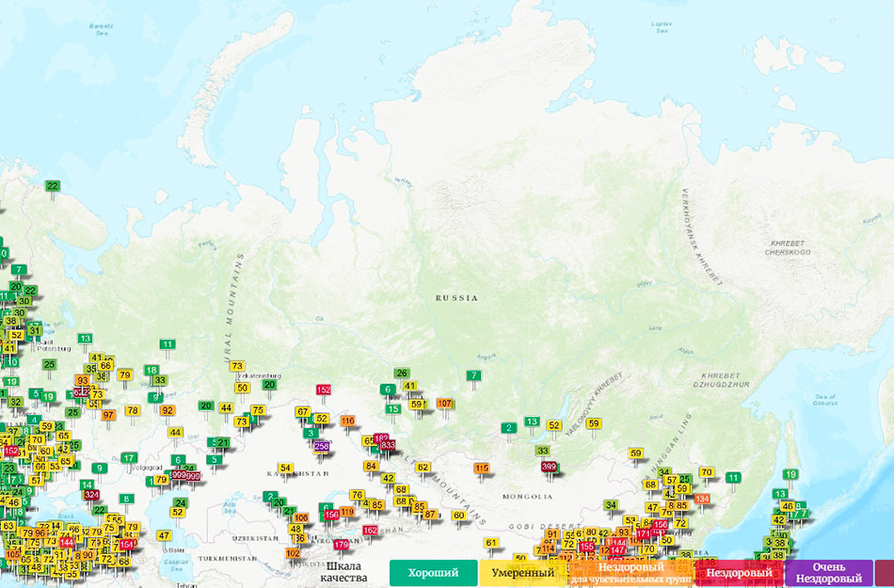Select the green 26 station marker
Viewport: 894px width, 588px height.
pos(402,373)
